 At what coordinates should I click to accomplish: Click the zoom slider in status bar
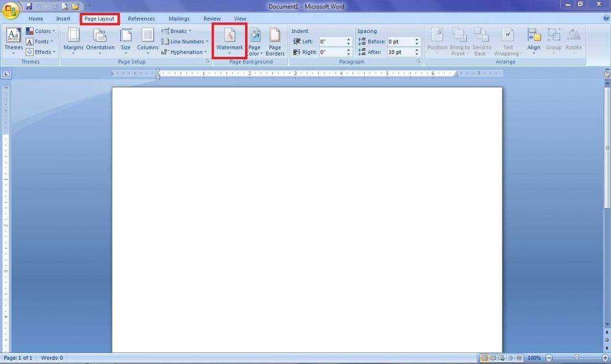tap(576, 358)
